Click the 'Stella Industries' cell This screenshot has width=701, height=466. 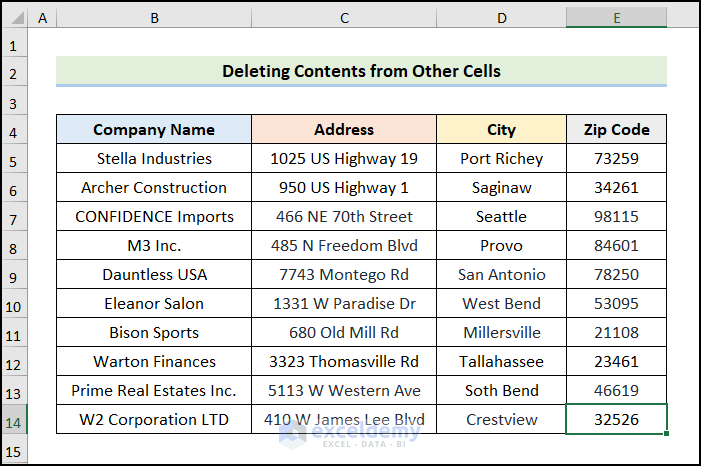coord(154,159)
